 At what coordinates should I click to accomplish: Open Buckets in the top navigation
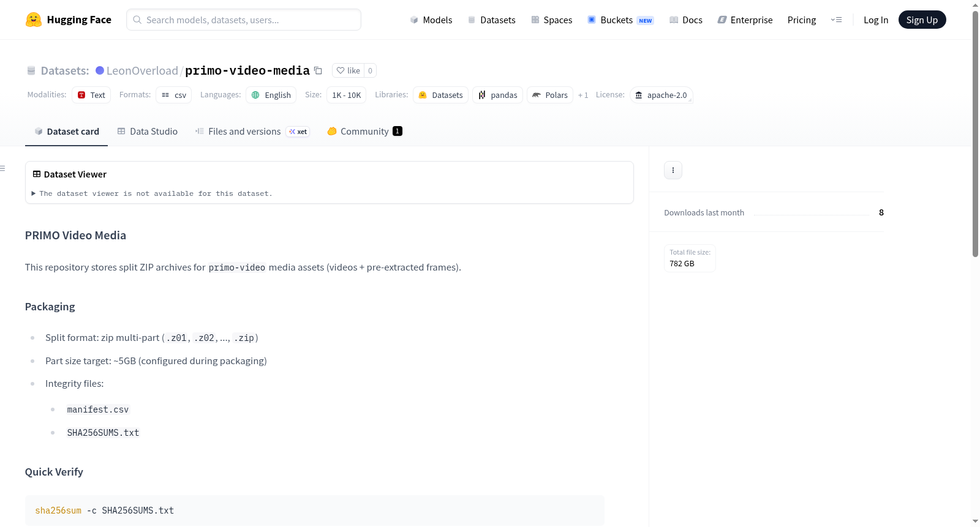point(621,20)
